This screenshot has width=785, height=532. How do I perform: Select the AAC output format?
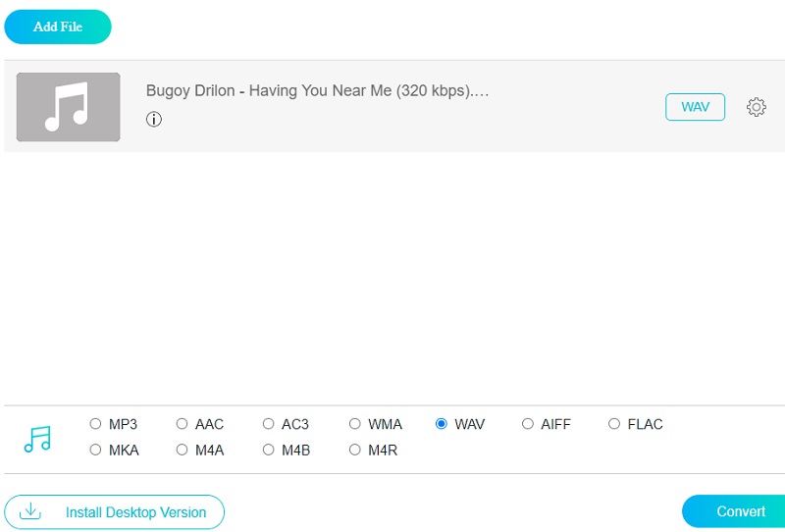tap(182, 424)
